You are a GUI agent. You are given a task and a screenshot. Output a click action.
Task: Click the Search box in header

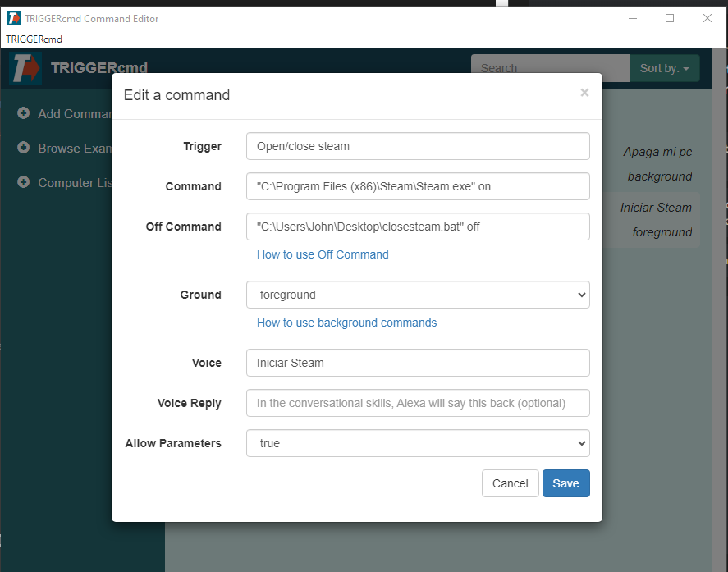[x=550, y=68]
